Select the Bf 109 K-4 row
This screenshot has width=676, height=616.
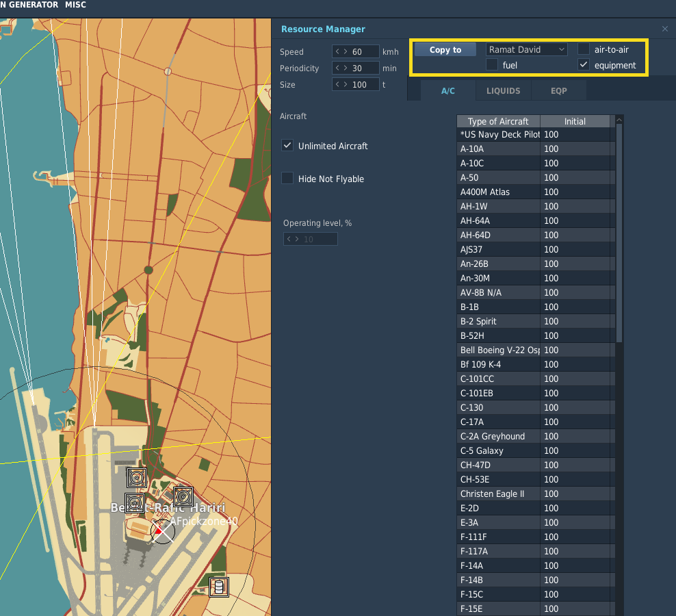pos(536,365)
